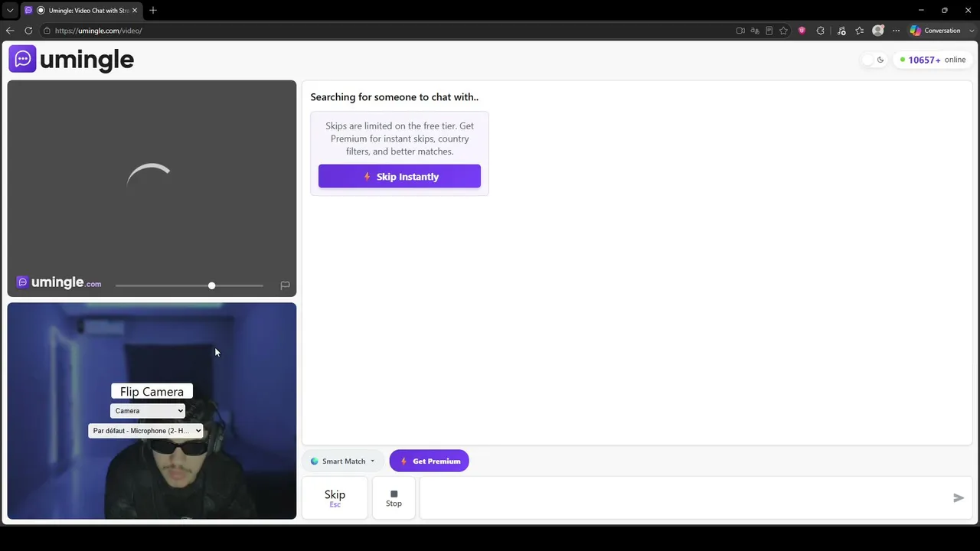
Task: Click the chat message input field
Action: (x=681, y=497)
